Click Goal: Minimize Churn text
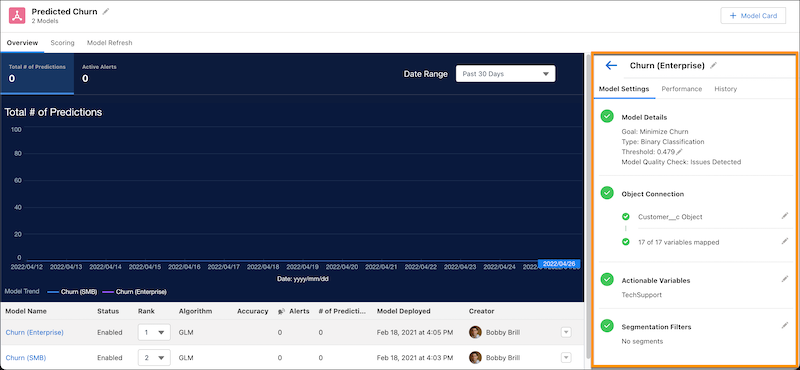The width and height of the screenshot is (800, 370). [x=655, y=131]
